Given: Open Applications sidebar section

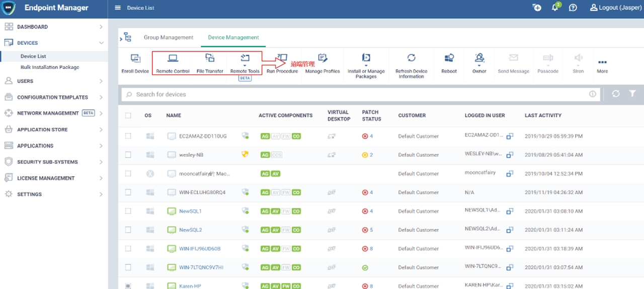Looking at the screenshot, I should tap(54, 146).
